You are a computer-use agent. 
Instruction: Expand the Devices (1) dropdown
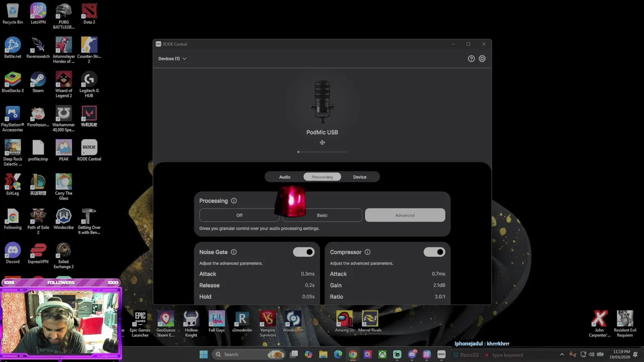pyautogui.click(x=172, y=58)
